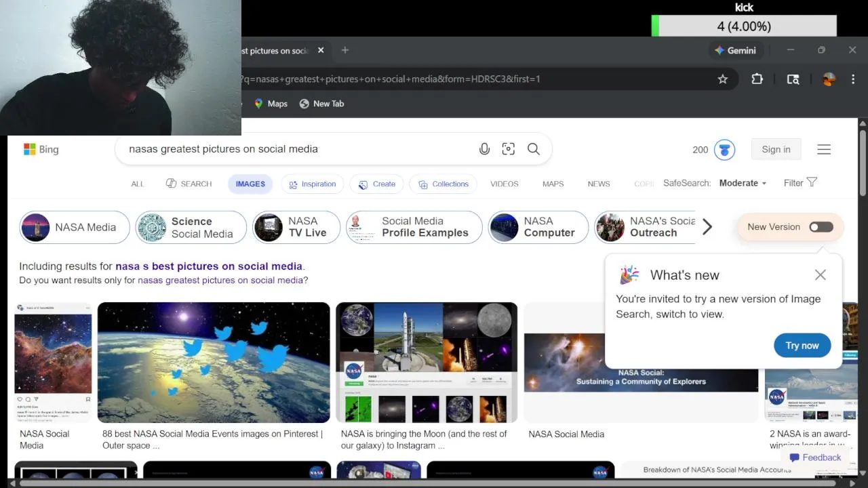
Task: Open the New Tab bookmark
Action: pyautogui.click(x=321, y=104)
